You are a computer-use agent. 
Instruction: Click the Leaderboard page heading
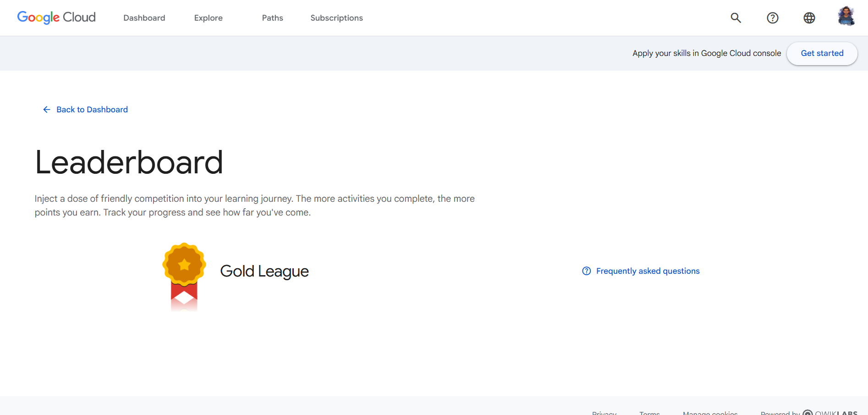(129, 162)
